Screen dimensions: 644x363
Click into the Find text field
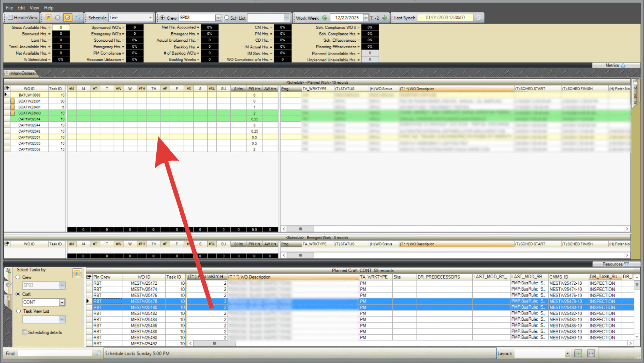click(x=55, y=353)
